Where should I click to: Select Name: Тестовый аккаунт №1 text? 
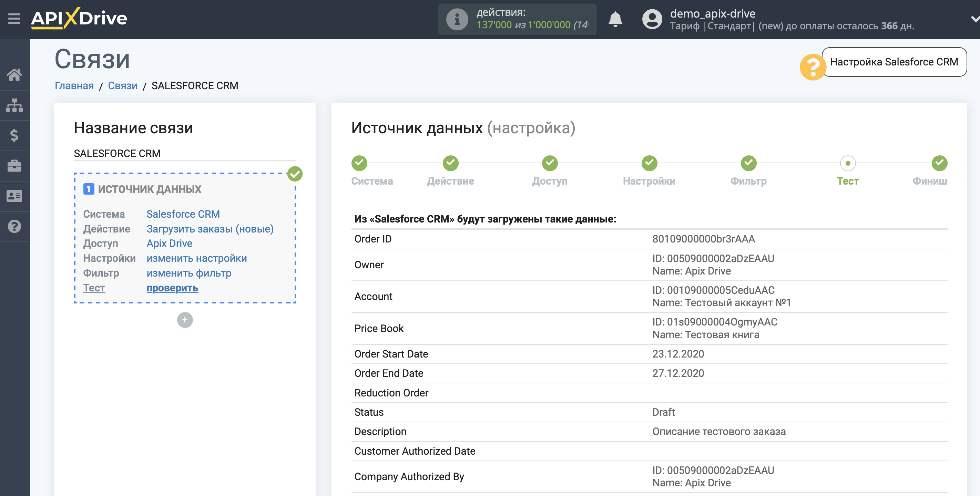(x=721, y=303)
